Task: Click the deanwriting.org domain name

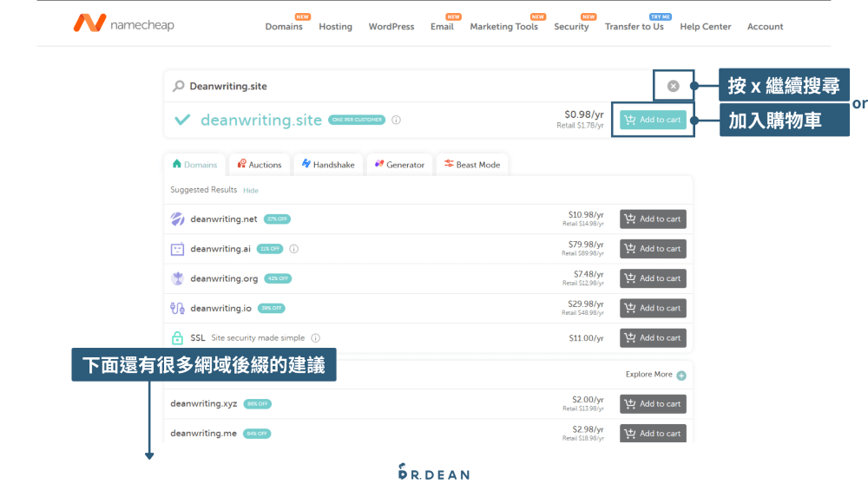Action: [224, 278]
